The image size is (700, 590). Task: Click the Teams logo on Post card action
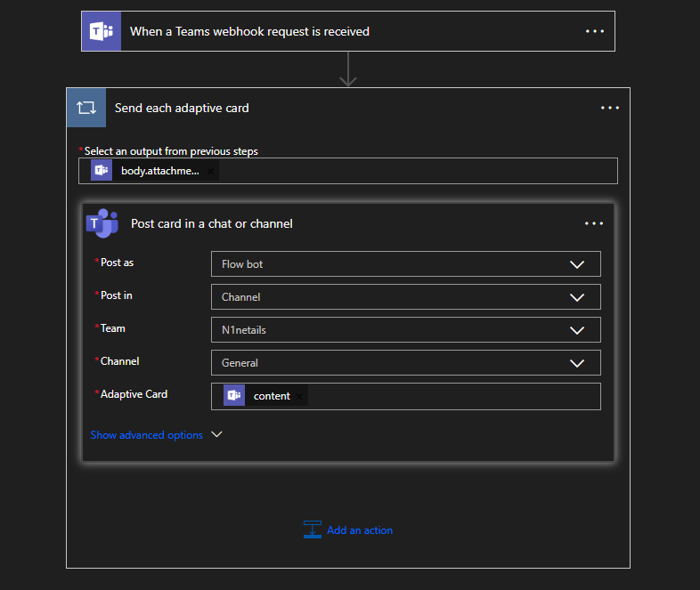tap(102, 223)
